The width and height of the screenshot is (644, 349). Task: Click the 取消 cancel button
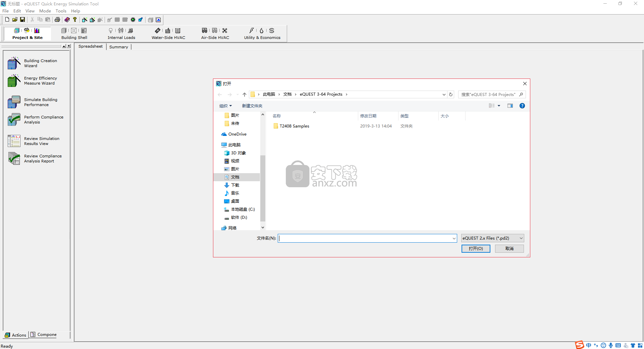[x=509, y=248]
